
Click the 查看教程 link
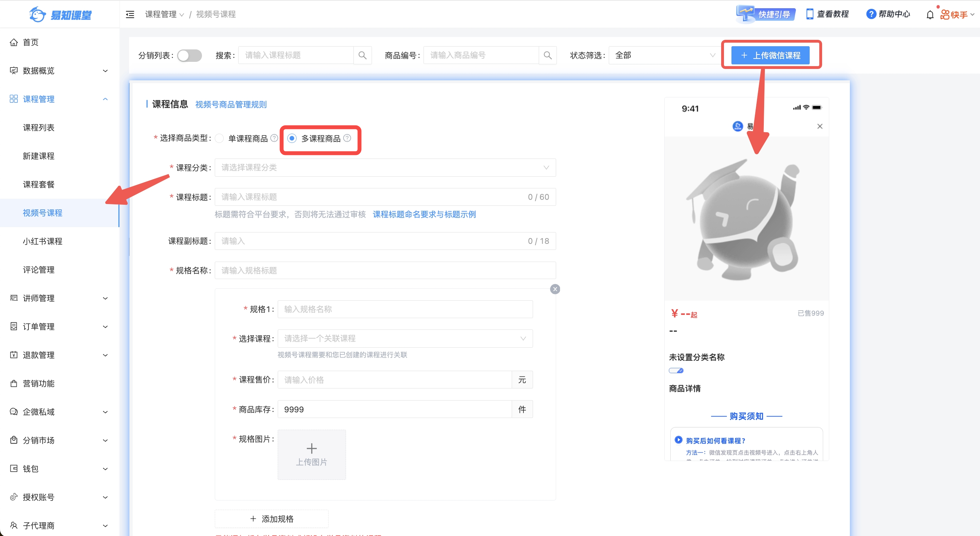click(x=828, y=15)
